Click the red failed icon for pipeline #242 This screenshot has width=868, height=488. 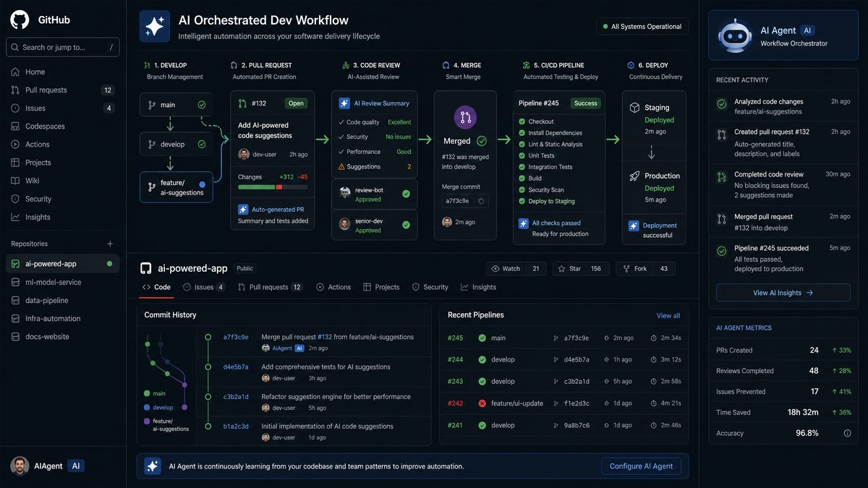coord(482,403)
